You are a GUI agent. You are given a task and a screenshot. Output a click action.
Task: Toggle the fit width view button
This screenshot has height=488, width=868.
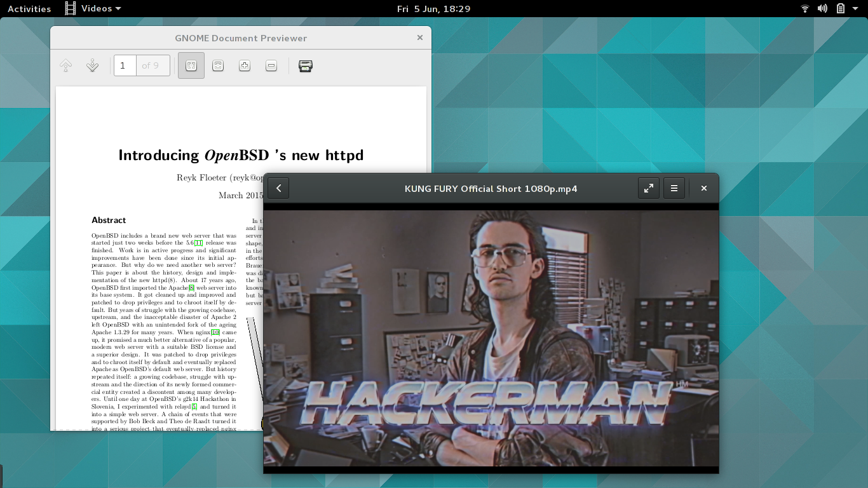(x=218, y=65)
